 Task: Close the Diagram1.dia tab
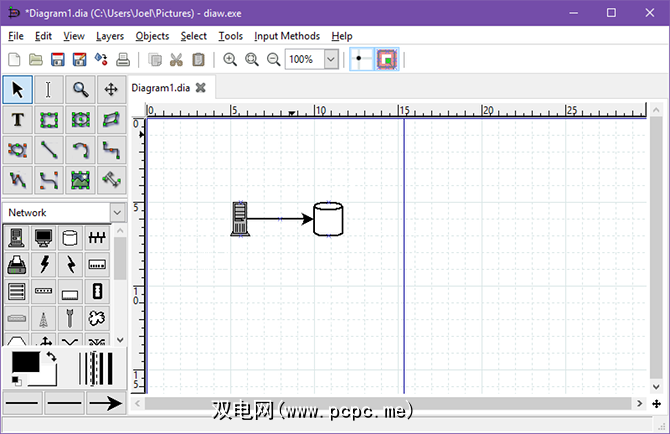[200, 88]
